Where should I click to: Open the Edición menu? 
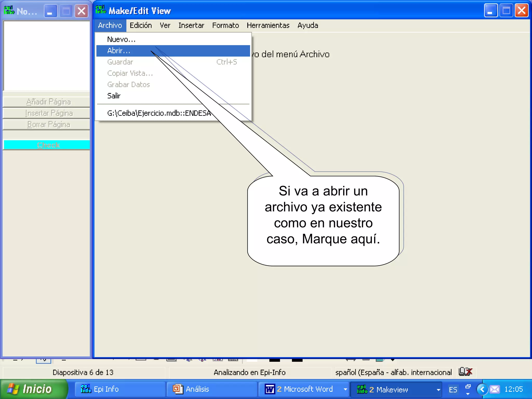point(141,25)
